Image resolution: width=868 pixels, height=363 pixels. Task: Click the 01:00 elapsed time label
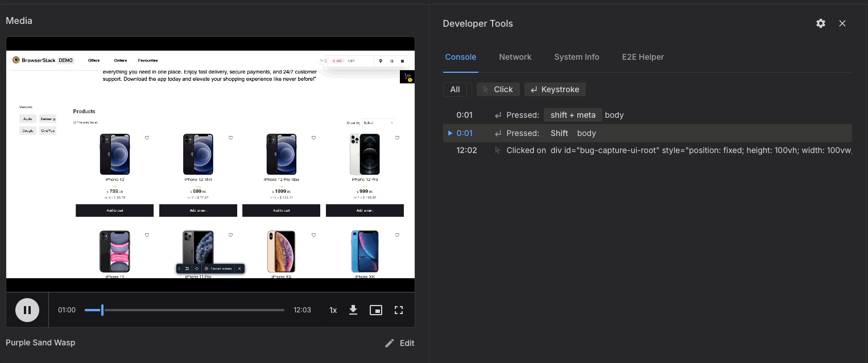(67, 310)
